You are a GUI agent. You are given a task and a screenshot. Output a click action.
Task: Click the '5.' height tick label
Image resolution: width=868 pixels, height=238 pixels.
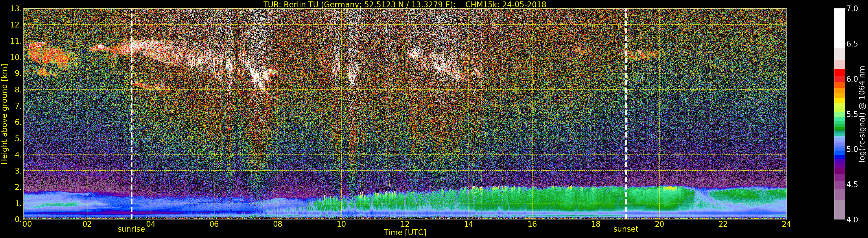[18, 138]
